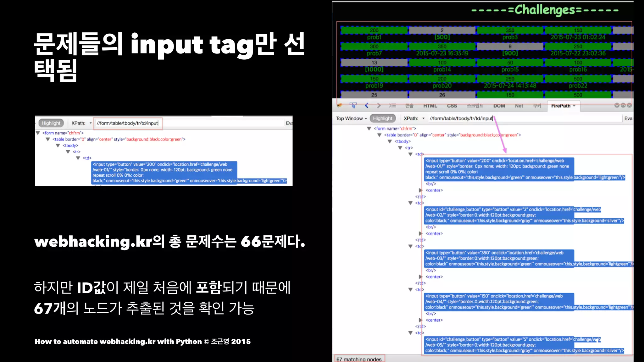Expand the center node below the web-01 input
This screenshot has width=644, height=362.
pos(420,190)
